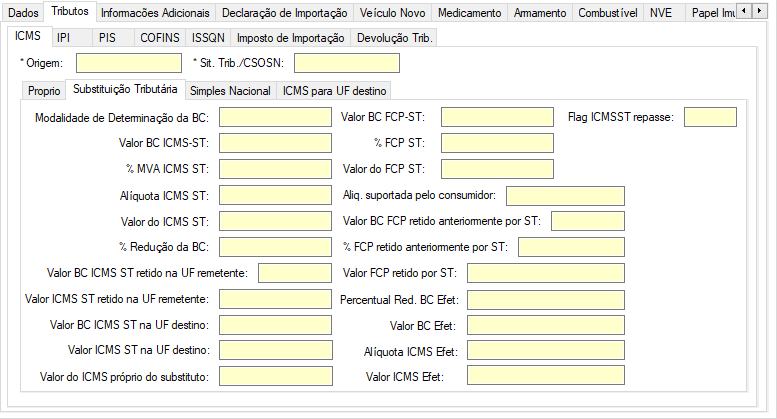Switch to the Simples Nacional tab
The image size is (777, 419).
point(230,91)
